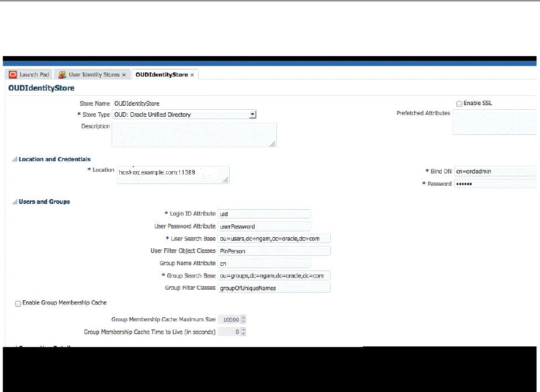
Task: Increase Cache Time to Live value
Action: (x=244, y=329)
